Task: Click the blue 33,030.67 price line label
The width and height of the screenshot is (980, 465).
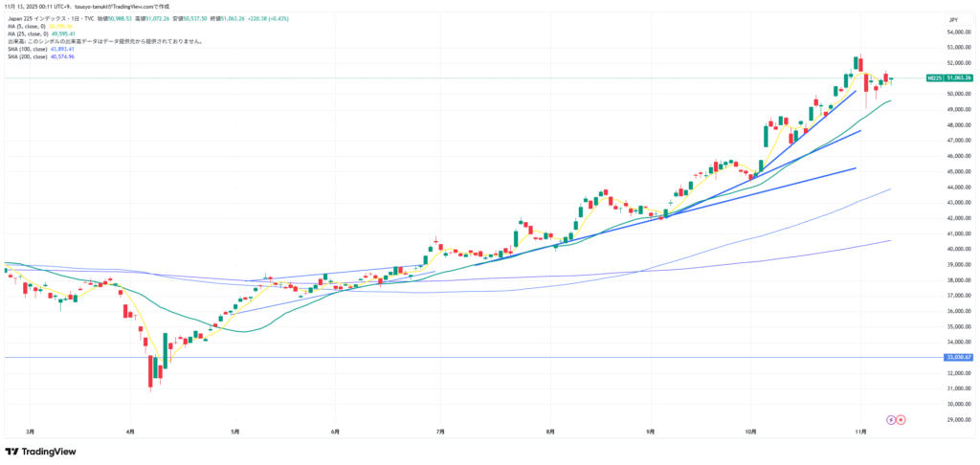Action: point(958,357)
